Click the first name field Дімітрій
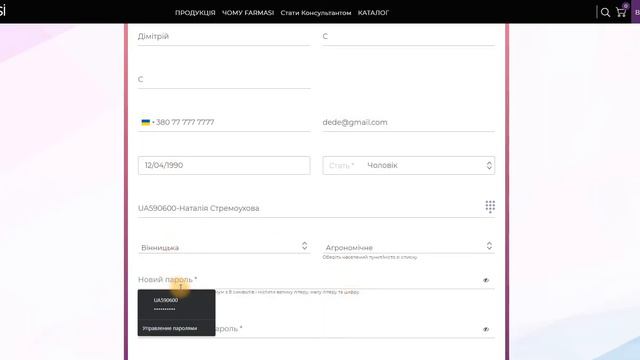The image size is (640, 360). point(224,36)
